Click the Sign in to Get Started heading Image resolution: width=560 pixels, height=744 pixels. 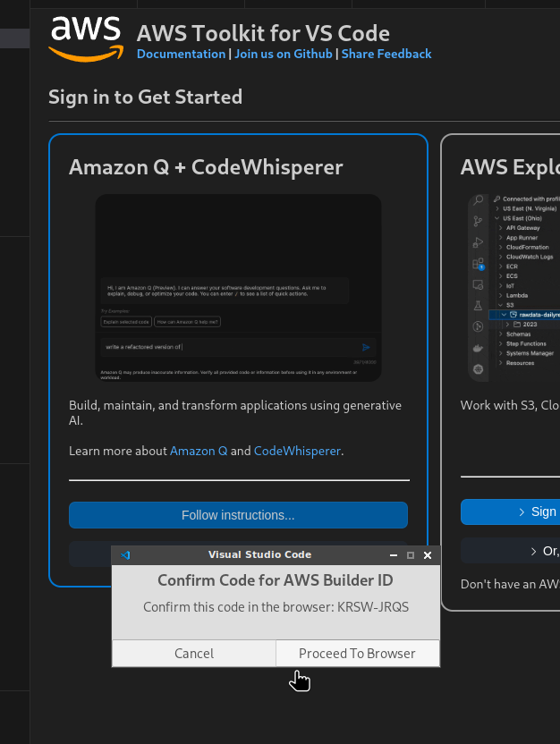[x=145, y=97]
